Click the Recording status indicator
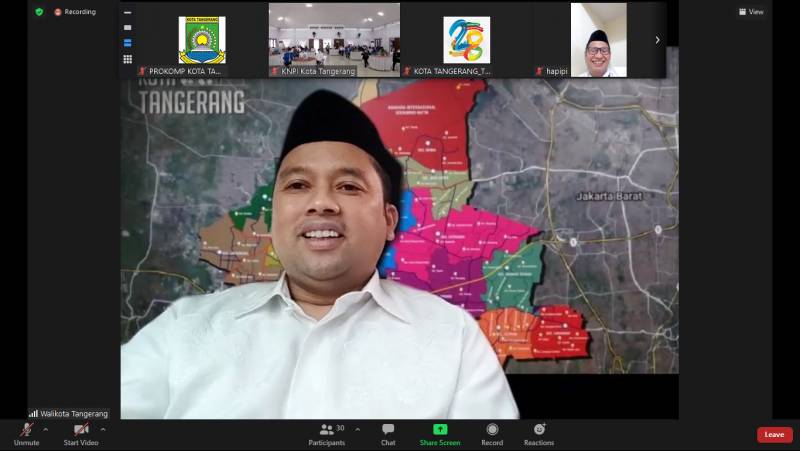 coord(75,12)
